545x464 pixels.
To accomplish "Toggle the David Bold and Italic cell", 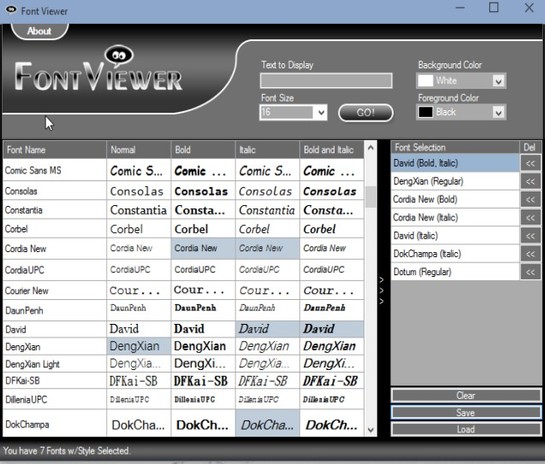I will [x=332, y=329].
